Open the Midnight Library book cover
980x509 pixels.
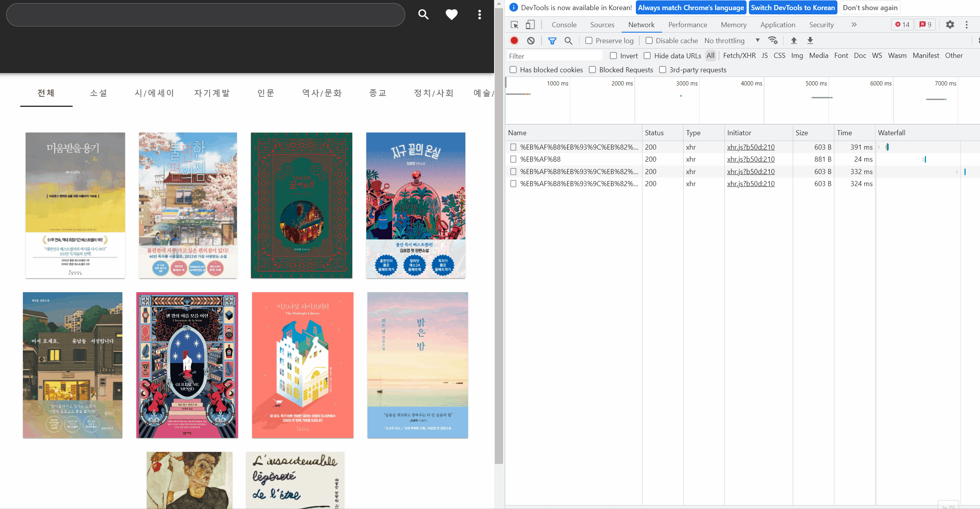click(x=303, y=365)
